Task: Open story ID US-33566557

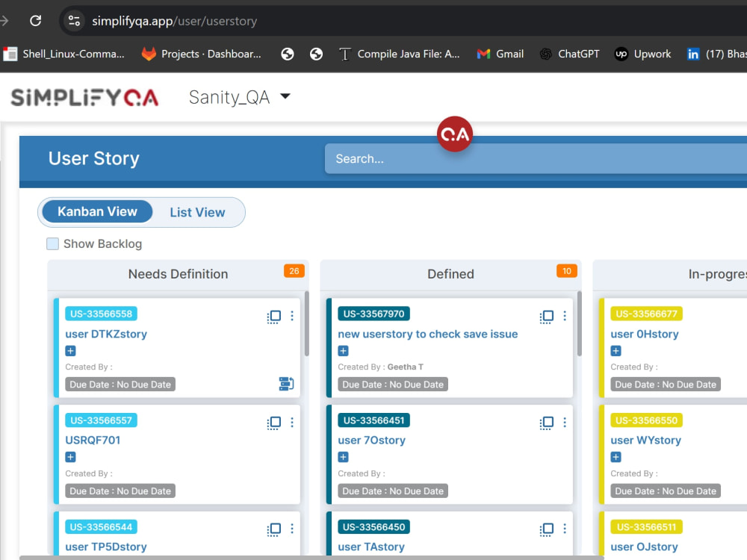Action: coord(101,420)
